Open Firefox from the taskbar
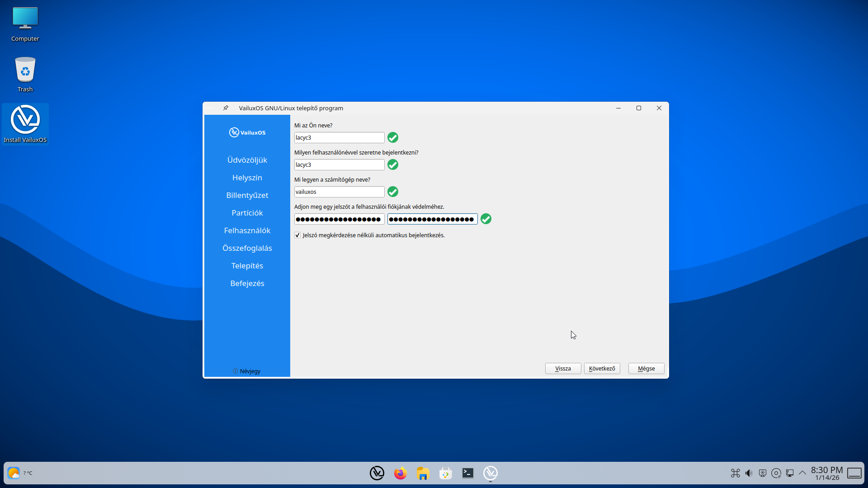 pyautogui.click(x=400, y=473)
